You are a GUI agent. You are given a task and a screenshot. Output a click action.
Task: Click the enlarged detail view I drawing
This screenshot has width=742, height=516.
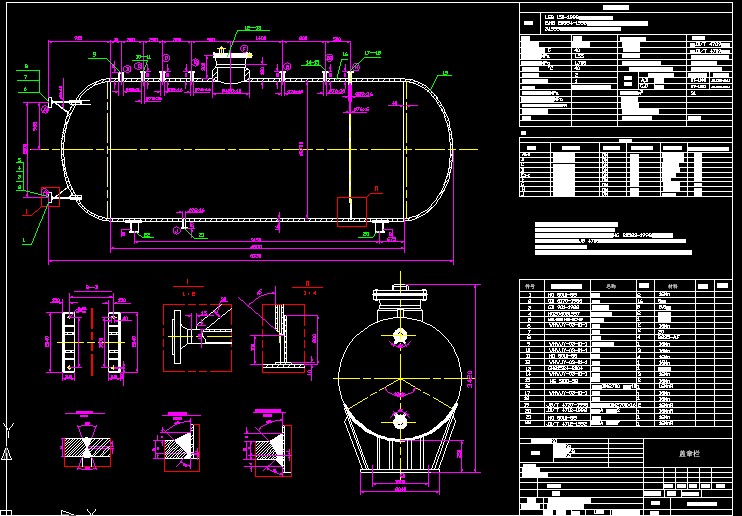197,338
